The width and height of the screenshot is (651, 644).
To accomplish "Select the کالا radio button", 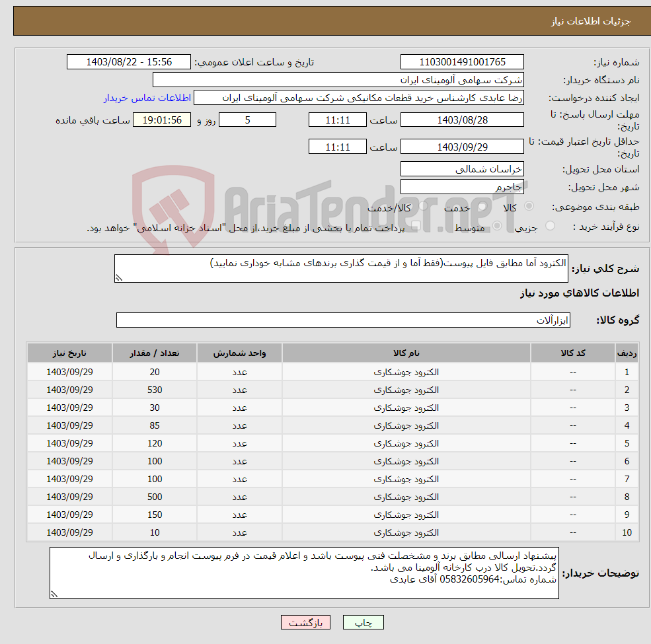I will point(529,206).
